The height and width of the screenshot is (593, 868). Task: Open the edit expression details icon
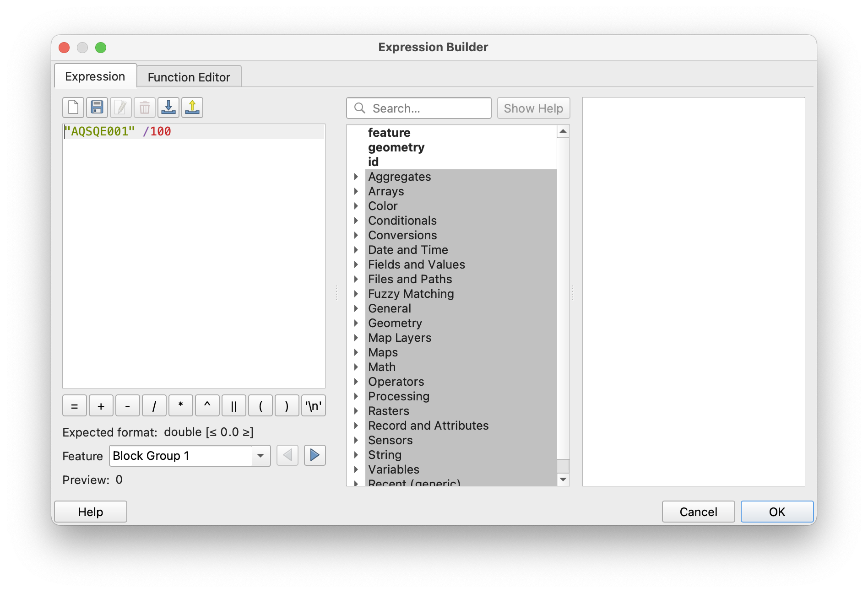point(120,107)
